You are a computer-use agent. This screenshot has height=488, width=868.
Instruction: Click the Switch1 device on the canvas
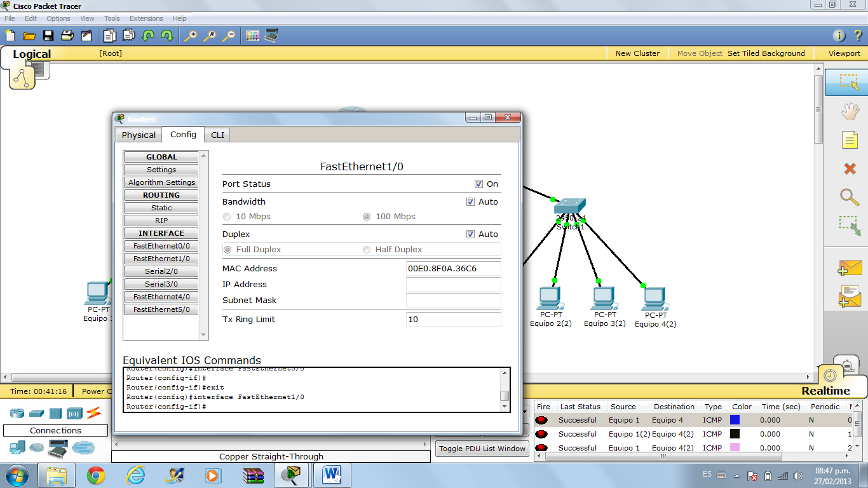[x=570, y=207]
